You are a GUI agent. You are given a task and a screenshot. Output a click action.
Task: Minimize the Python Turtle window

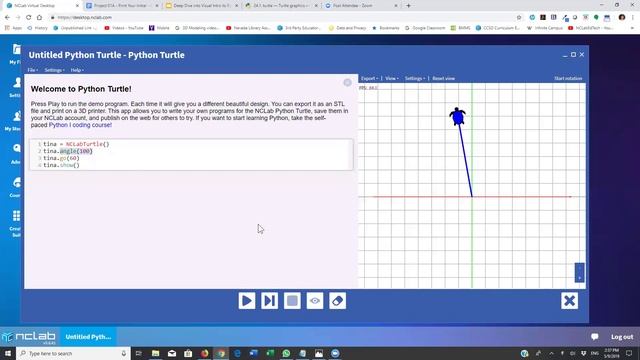565,55
